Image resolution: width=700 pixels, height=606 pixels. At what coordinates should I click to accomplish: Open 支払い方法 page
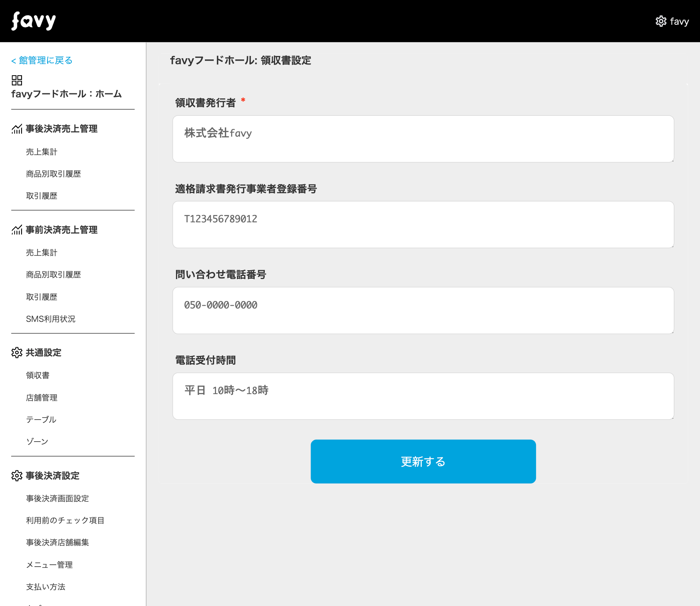pos(46,587)
